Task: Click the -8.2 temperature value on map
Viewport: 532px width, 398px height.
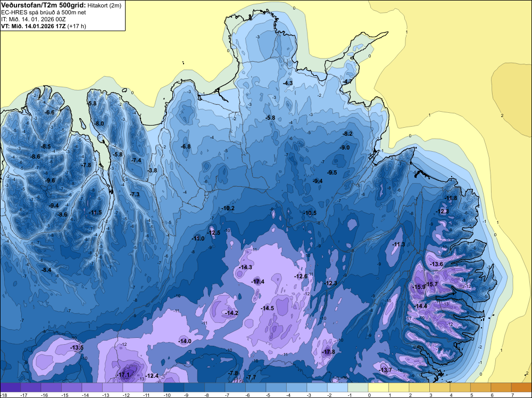Action: coord(348,134)
